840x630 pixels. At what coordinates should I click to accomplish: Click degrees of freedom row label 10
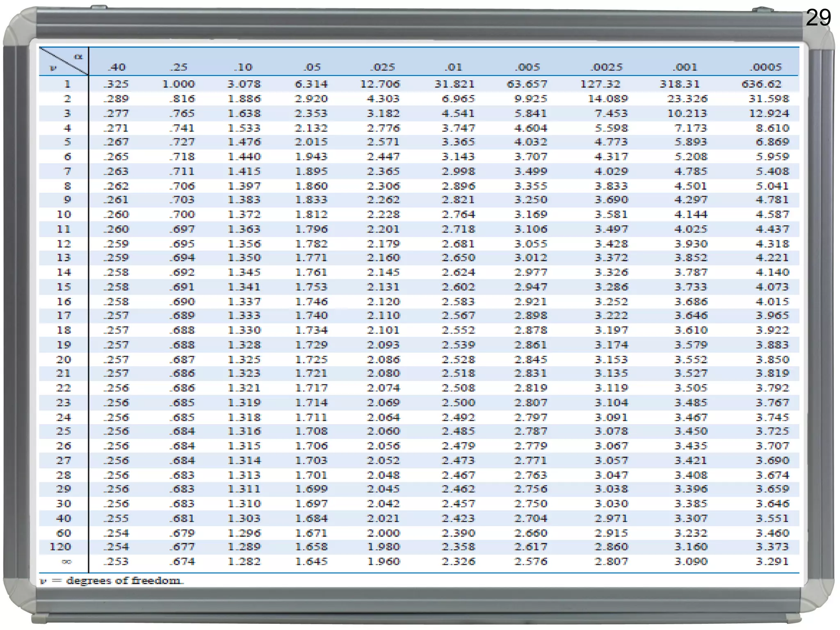point(64,214)
